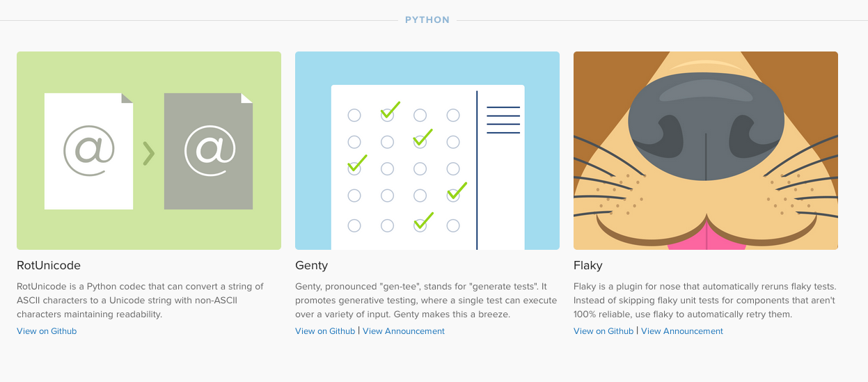The image size is (868, 382).
Task: Open the RotUnicode thumbnail image
Action: pos(149,150)
